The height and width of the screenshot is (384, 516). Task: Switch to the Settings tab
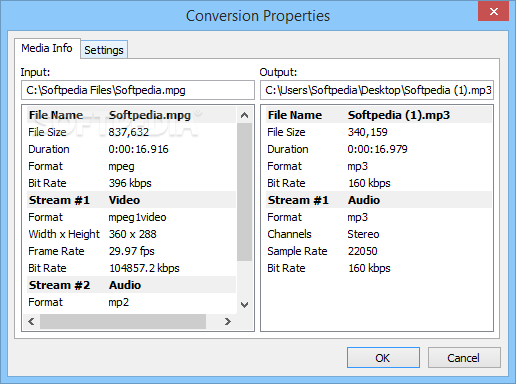(x=104, y=50)
